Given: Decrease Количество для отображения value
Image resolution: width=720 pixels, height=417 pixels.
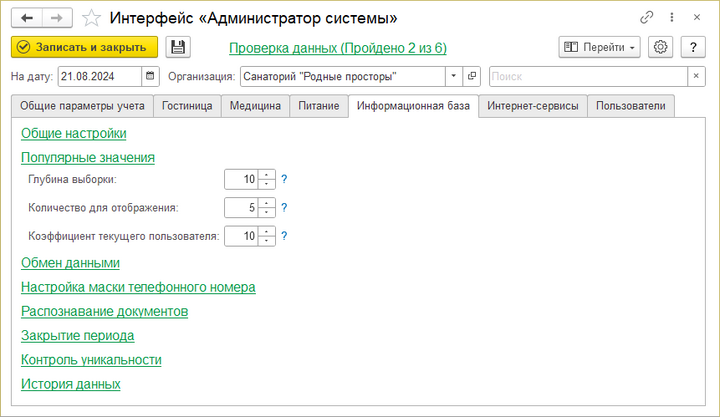Looking at the screenshot, I should 267,212.
